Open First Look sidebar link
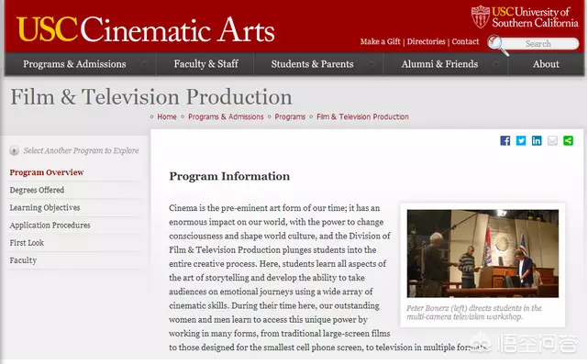588x364 pixels. point(27,243)
